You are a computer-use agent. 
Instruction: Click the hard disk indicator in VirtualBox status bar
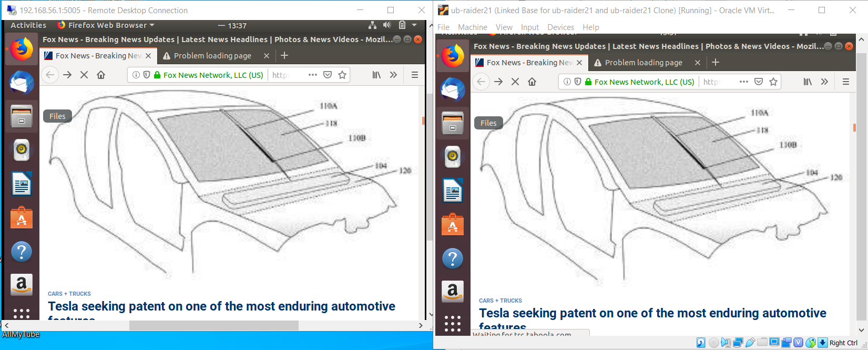(701, 343)
